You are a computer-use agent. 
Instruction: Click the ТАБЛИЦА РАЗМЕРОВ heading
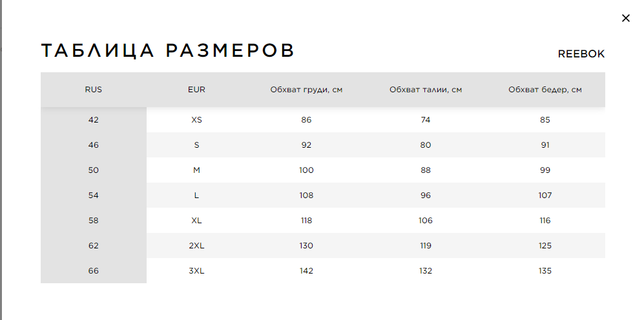[x=167, y=50]
